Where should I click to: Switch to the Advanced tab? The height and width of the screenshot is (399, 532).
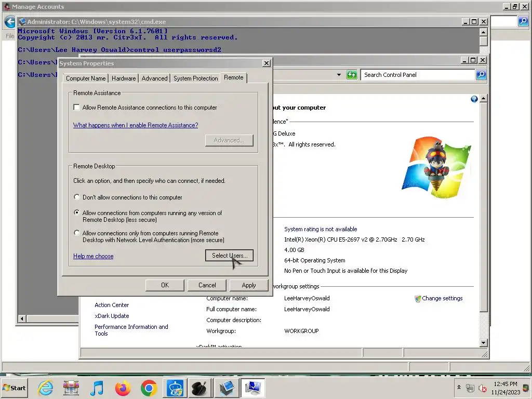pyautogui.click(x=154, y=78)
